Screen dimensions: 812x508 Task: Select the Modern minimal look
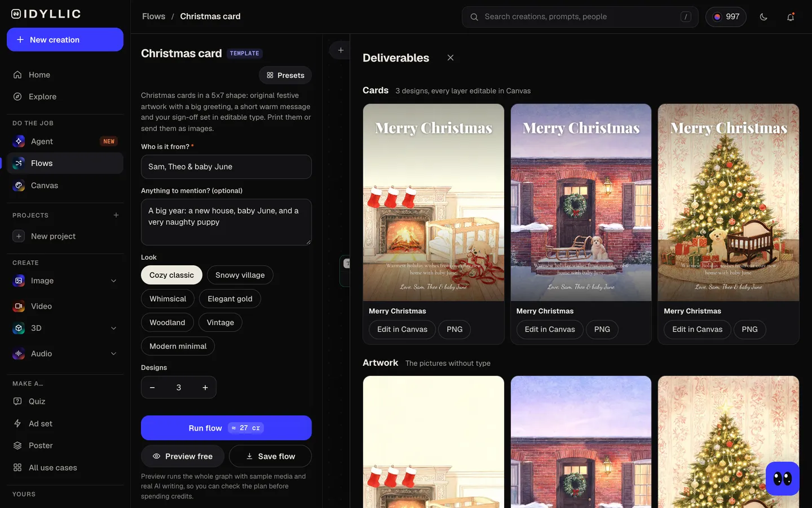tap(178, 346)
